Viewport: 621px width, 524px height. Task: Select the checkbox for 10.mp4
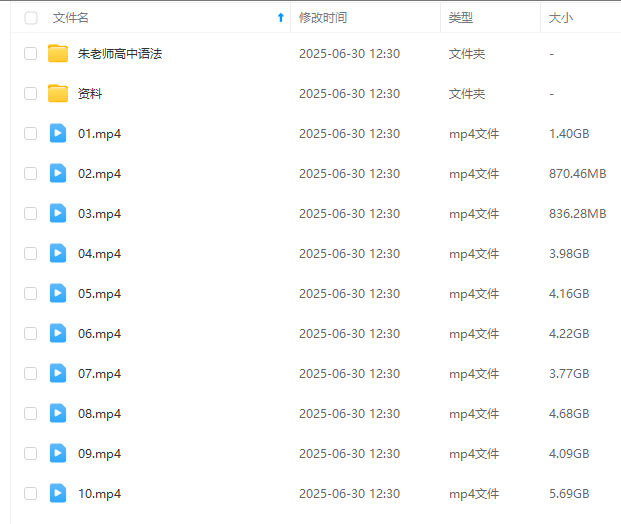tap(30, 494)
